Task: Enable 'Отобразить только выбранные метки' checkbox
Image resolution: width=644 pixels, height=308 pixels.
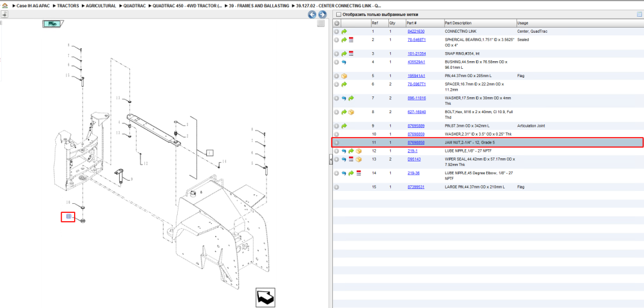Action: click(338, 15)
